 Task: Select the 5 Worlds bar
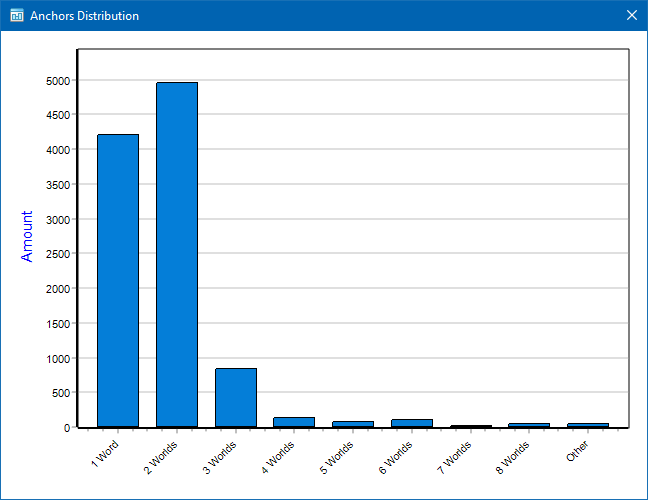pos(353,424)
